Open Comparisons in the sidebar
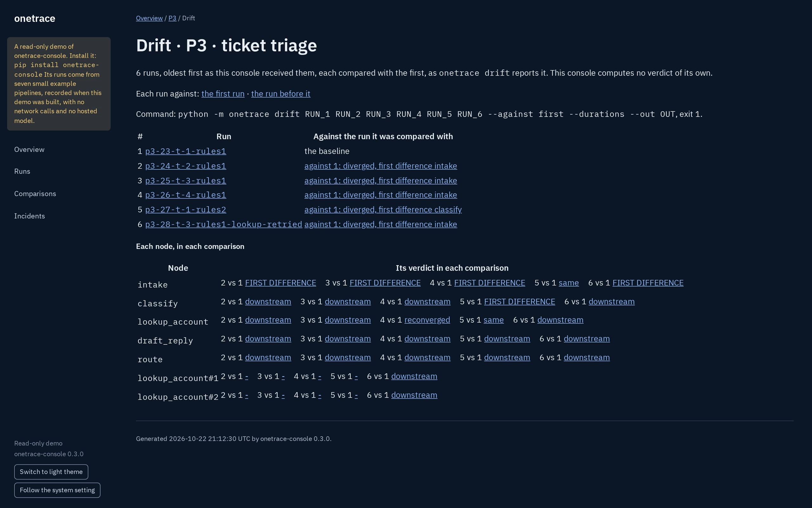Screen dimensions: 812x508 click(35, 194)
